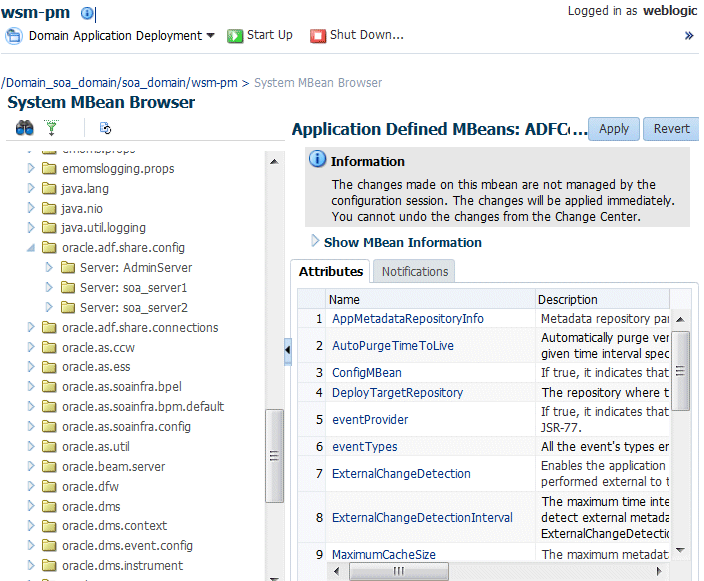Open the /Domain_soa_domain/soa_domain/wsm-pm breadcrumb link

click(119, 83)
